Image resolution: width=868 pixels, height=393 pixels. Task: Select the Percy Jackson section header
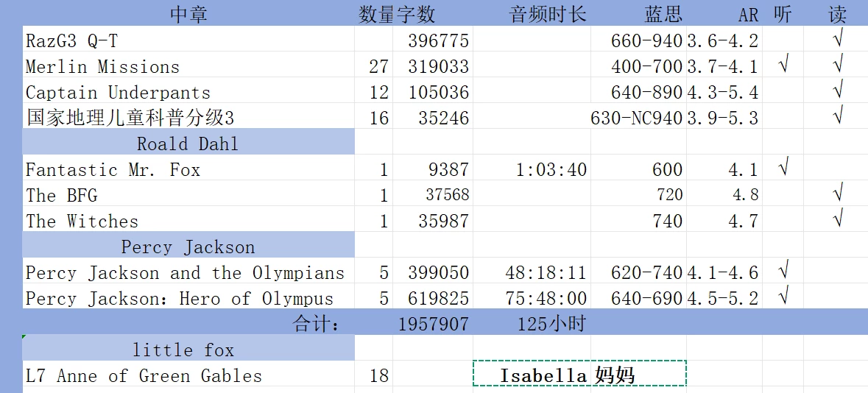188,245
